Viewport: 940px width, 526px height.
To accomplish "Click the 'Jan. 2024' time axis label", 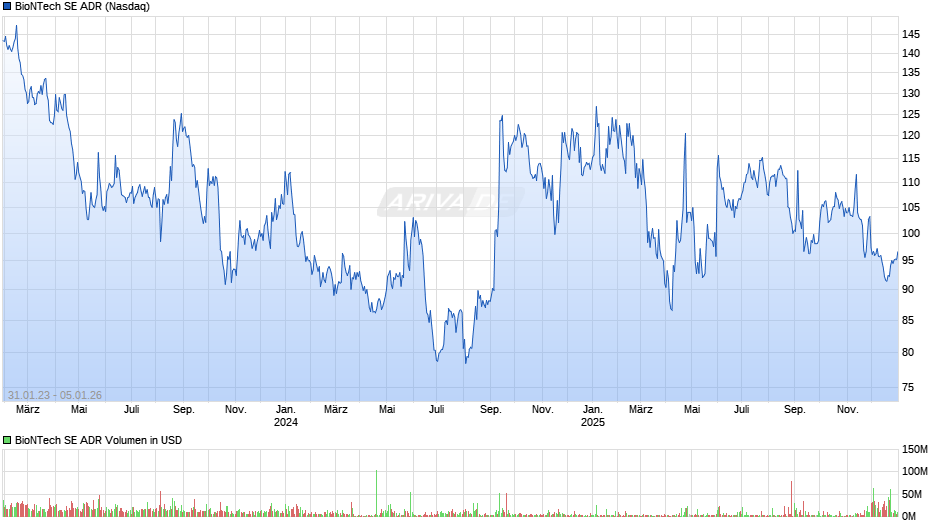I will click(x=286, y=416).
